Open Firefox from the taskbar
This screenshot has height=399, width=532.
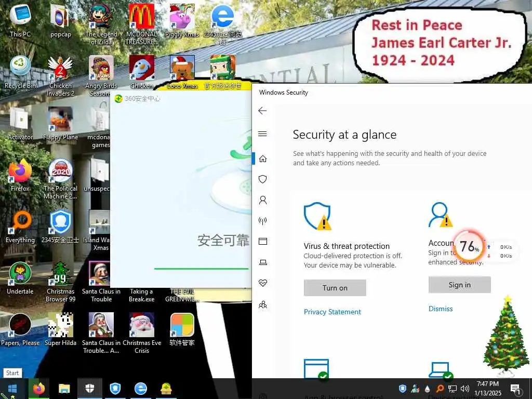38,389
